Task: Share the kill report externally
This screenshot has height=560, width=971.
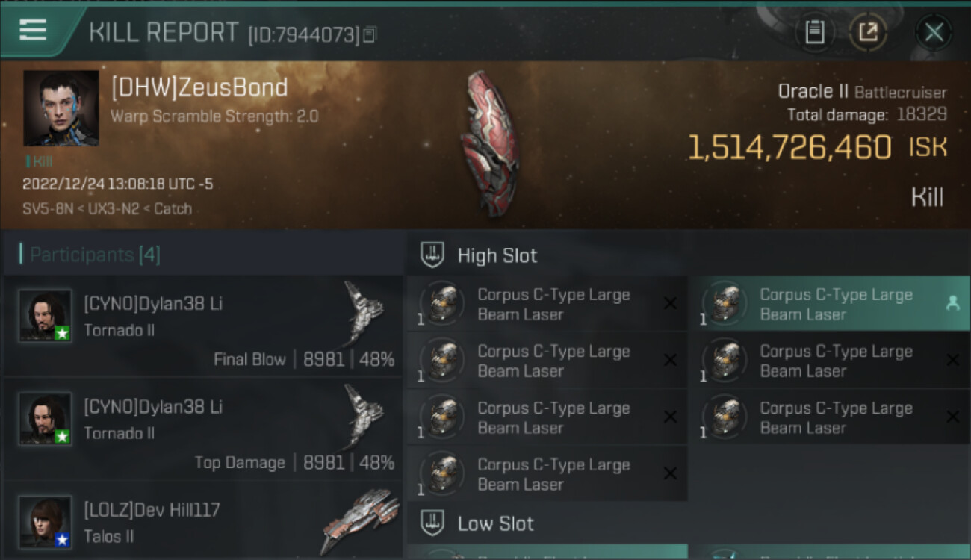Action: pyautogui.click(x=868, y=32)
